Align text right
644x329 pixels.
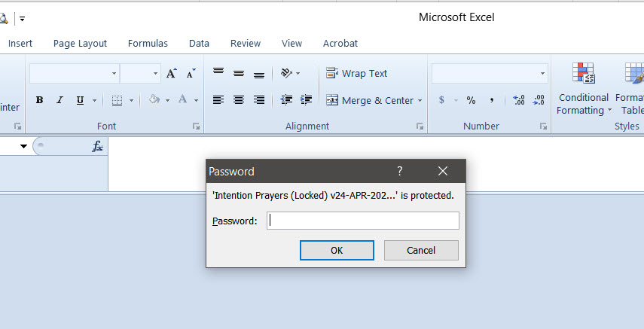pyautogui.click(x=259, y=100)
